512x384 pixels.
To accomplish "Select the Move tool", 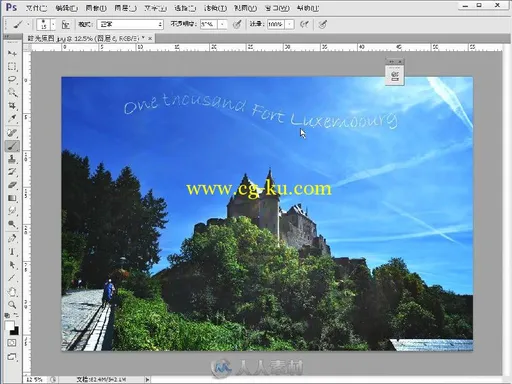I will click(x=12, y=53).
